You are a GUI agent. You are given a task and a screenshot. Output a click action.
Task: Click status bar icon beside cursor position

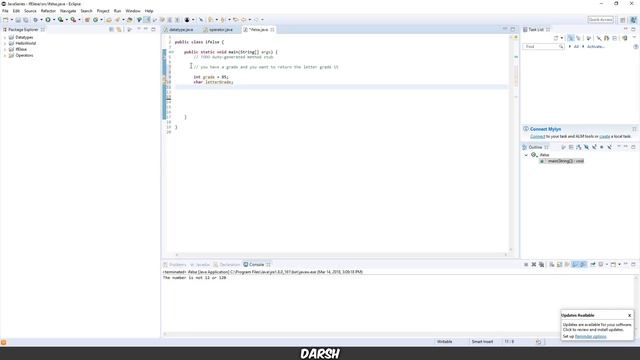pos(538,342)
